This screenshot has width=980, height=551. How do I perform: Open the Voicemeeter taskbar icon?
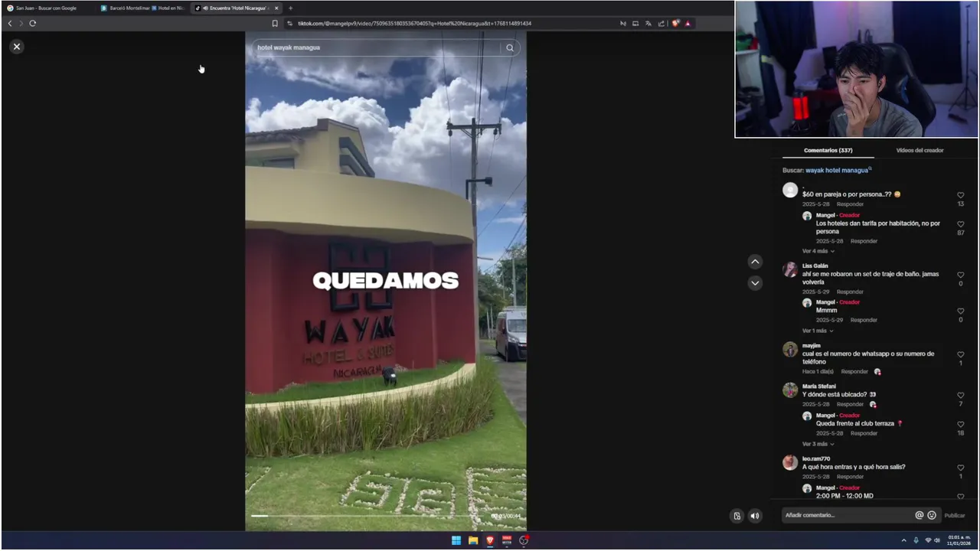(507, 540)
